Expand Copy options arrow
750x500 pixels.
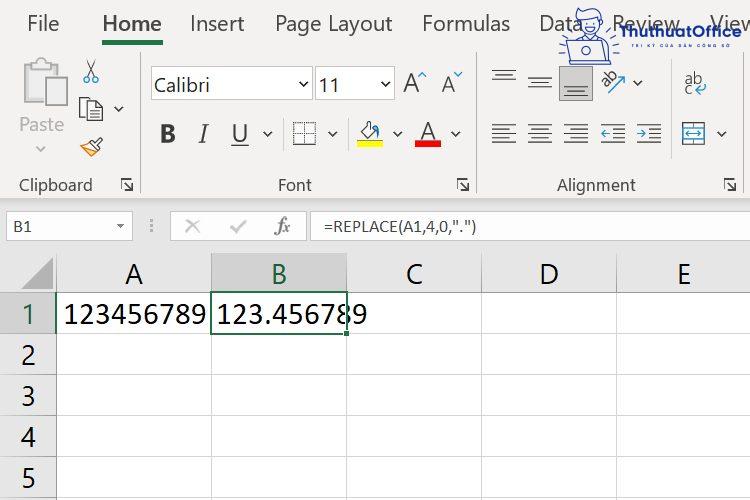click(x=119, y=109)
